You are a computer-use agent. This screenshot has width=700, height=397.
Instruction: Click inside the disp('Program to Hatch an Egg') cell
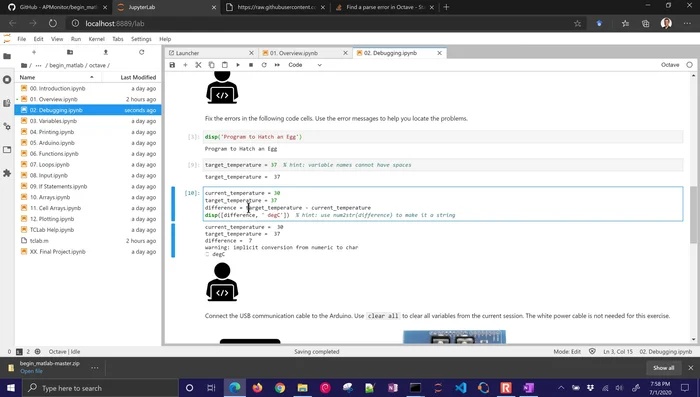443,137
